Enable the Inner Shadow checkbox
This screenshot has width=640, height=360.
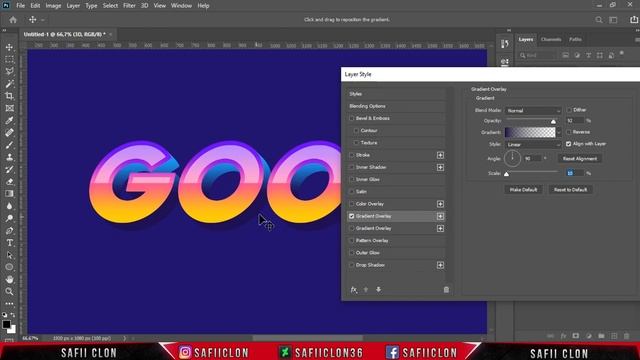351,167
